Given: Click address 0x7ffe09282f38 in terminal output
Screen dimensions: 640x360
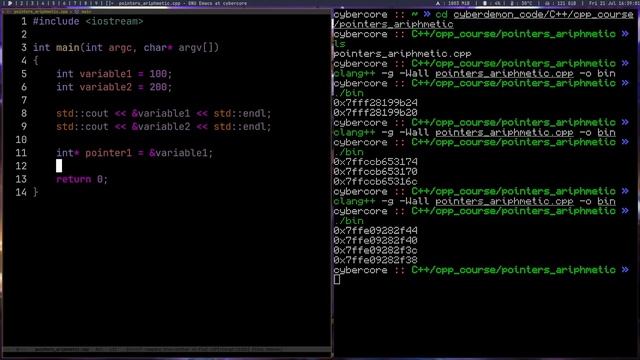Looking at the screenshot, I should point(376,260).
